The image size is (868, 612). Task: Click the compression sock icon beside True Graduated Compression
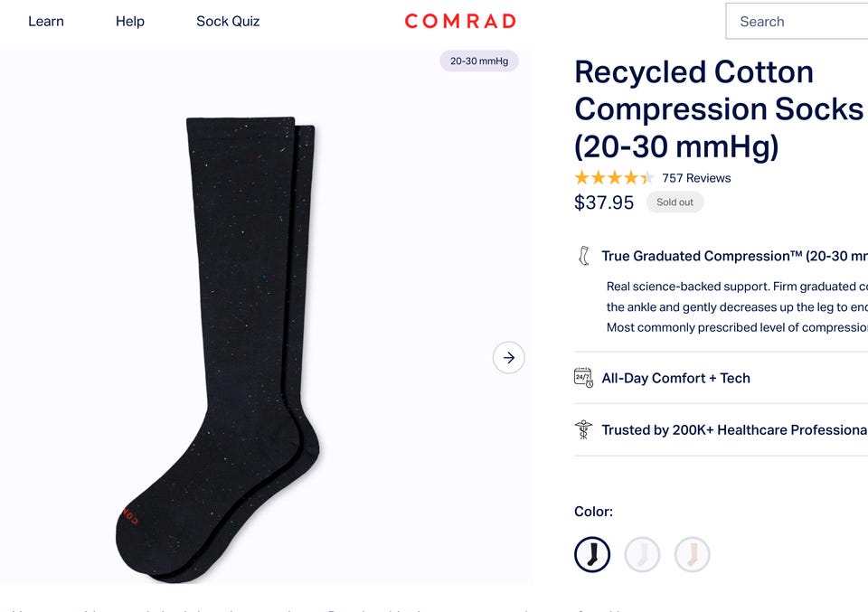[583, 256]
